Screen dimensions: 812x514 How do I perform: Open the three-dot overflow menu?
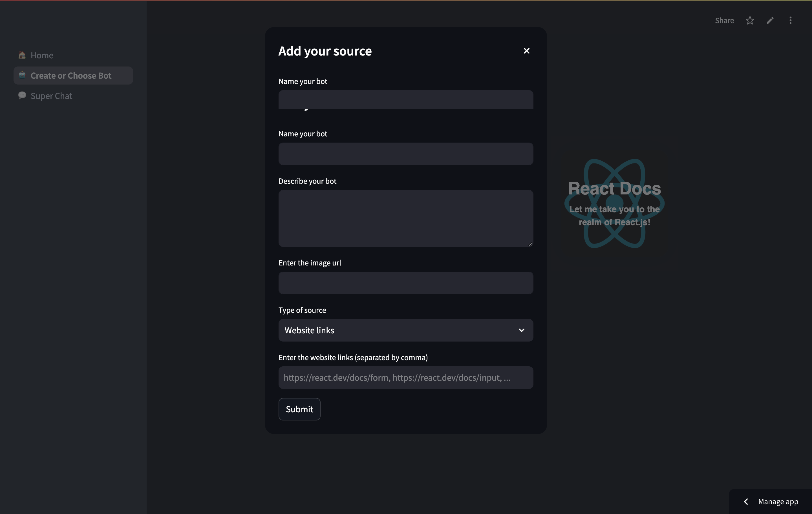click(x=790, y=21)
